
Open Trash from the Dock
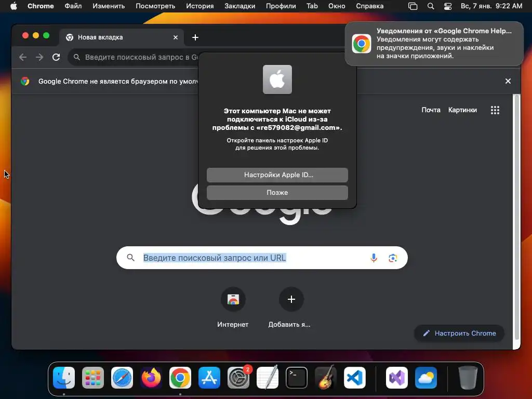[468, 377]
